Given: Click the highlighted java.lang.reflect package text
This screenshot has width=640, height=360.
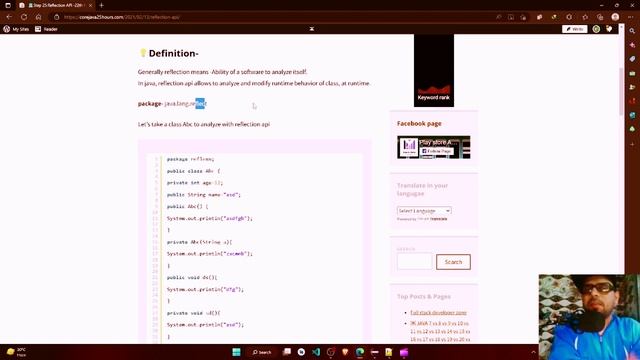Looking at the screenshot, I should [185, 104].
